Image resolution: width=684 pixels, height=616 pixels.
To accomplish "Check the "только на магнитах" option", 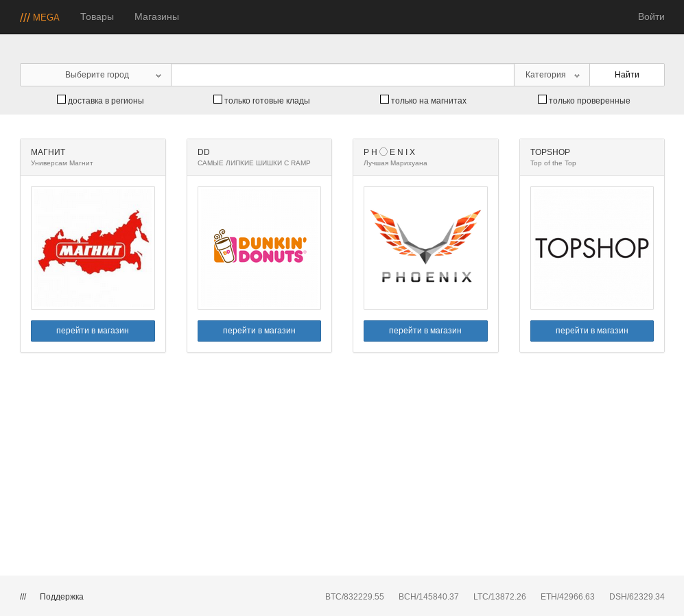I will click(x=385, y=99).
